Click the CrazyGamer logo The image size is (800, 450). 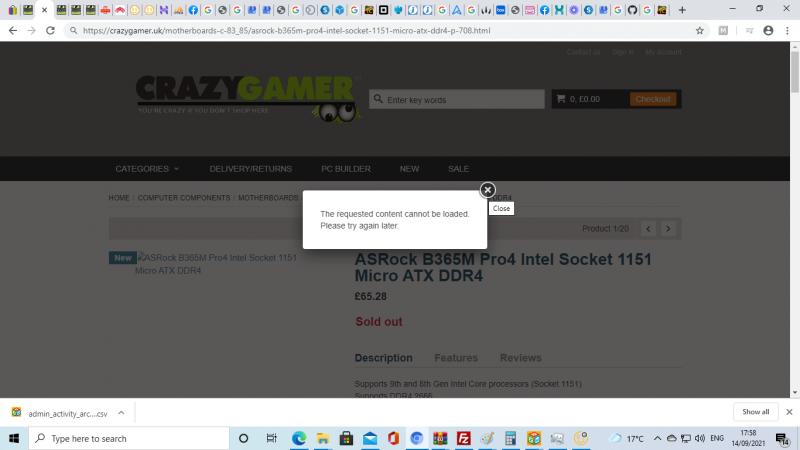click(x=247, y=98)
